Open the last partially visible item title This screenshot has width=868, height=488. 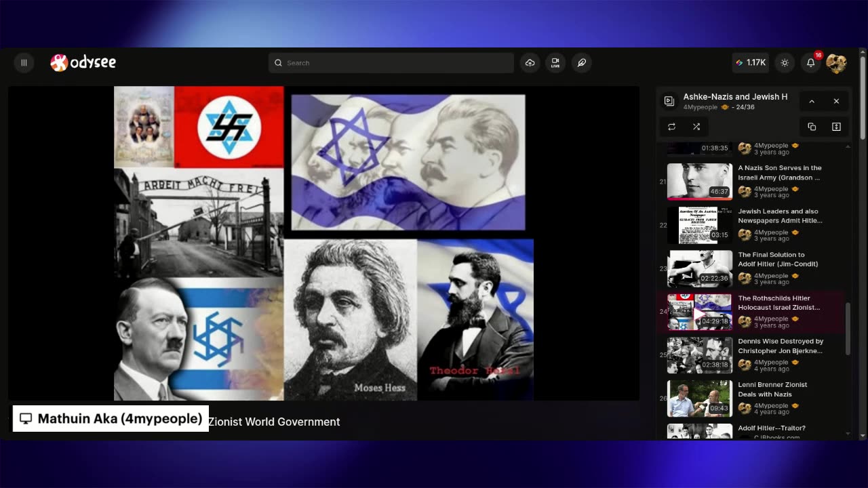(x=772, y=428)
